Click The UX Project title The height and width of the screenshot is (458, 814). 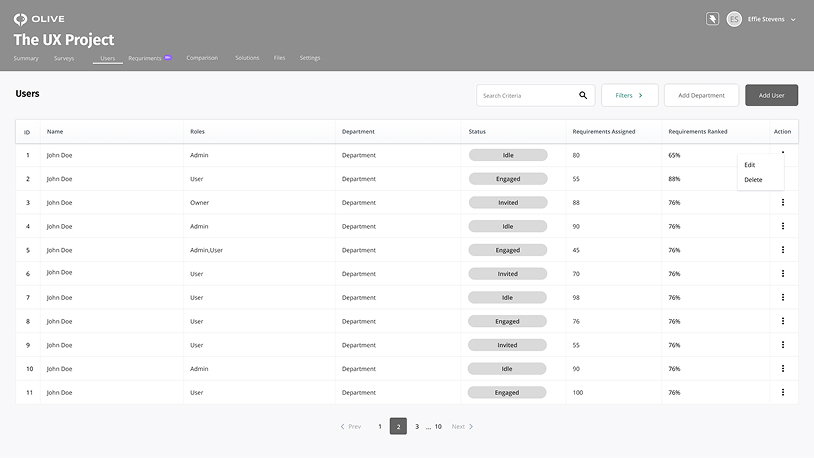[64, 40]
